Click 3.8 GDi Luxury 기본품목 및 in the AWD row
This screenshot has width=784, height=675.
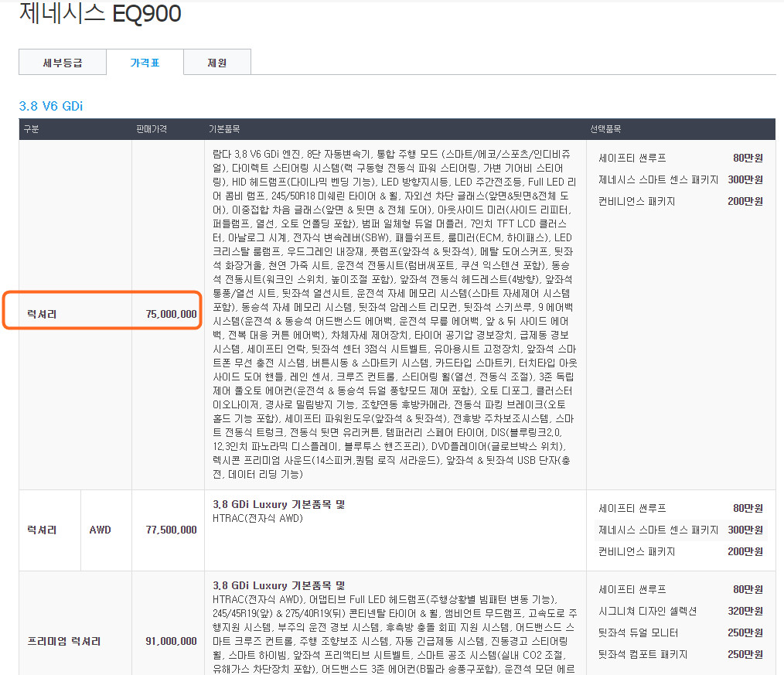click(279, 504)
